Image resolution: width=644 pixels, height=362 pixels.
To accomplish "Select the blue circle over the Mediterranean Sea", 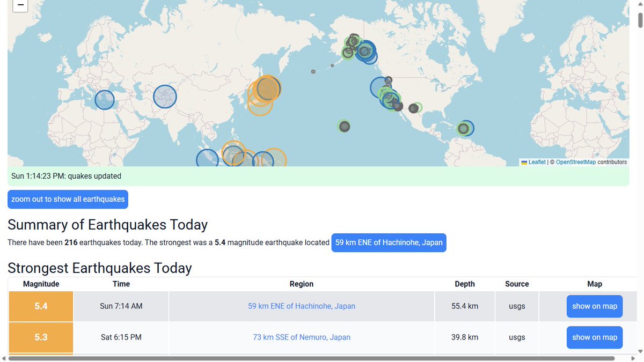I will [105, 99].
